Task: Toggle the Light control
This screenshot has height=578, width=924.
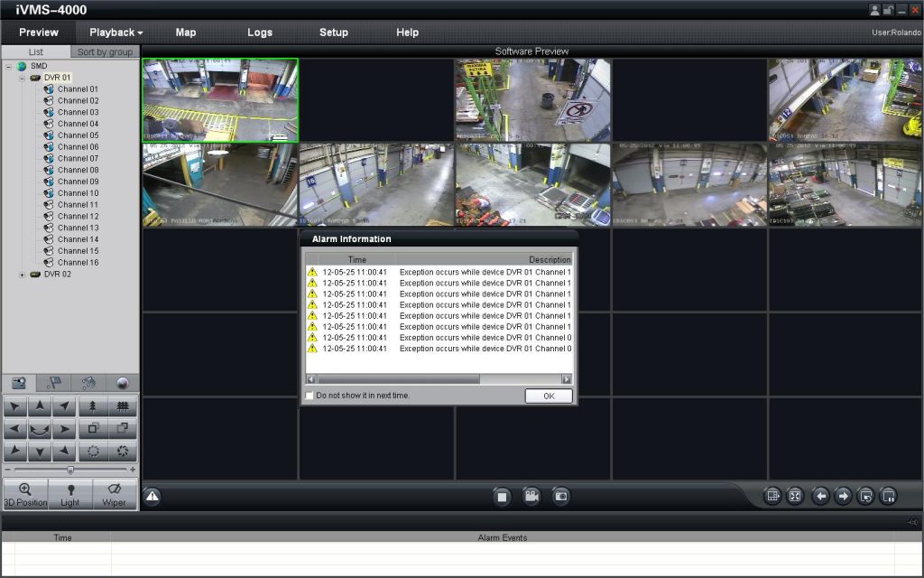Action: point(71,494)
